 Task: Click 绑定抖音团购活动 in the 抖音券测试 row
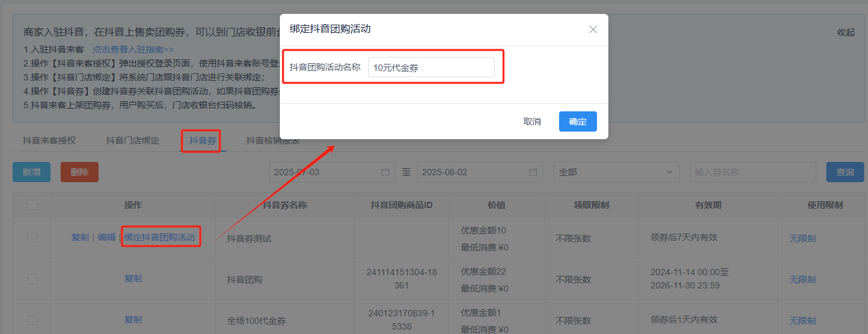(160, 237)
